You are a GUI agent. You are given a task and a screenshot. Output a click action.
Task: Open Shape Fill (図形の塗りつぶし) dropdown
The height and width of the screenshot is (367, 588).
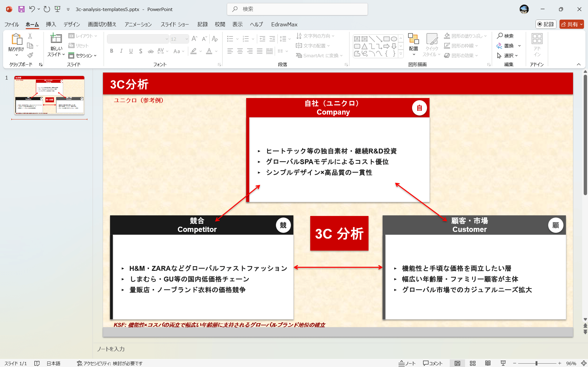pos(465,36)
